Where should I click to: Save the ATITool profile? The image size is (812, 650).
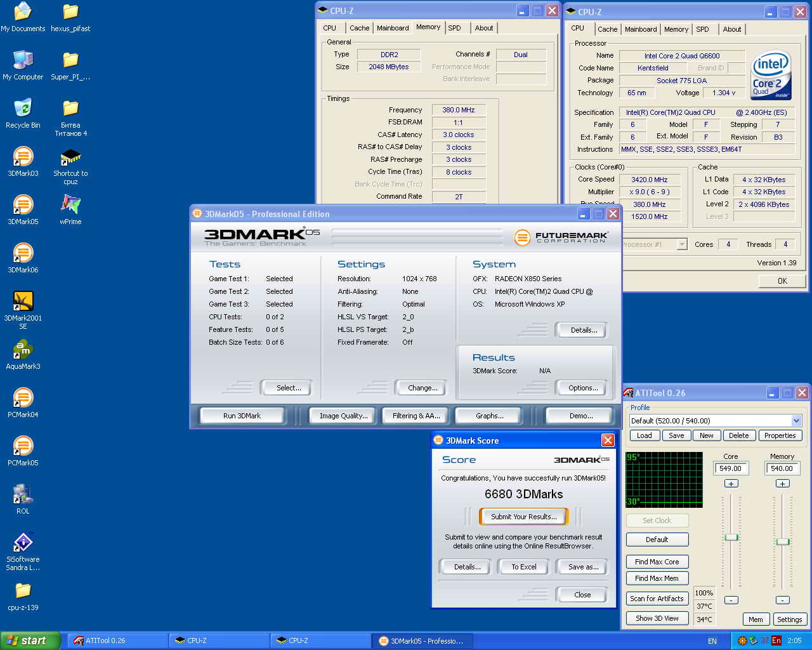[676, 435]
